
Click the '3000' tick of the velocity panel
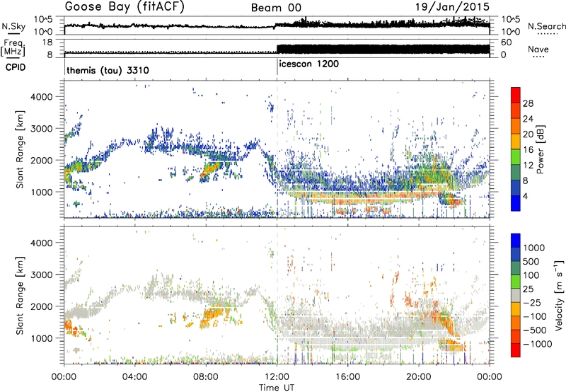[x=43, y=275]
